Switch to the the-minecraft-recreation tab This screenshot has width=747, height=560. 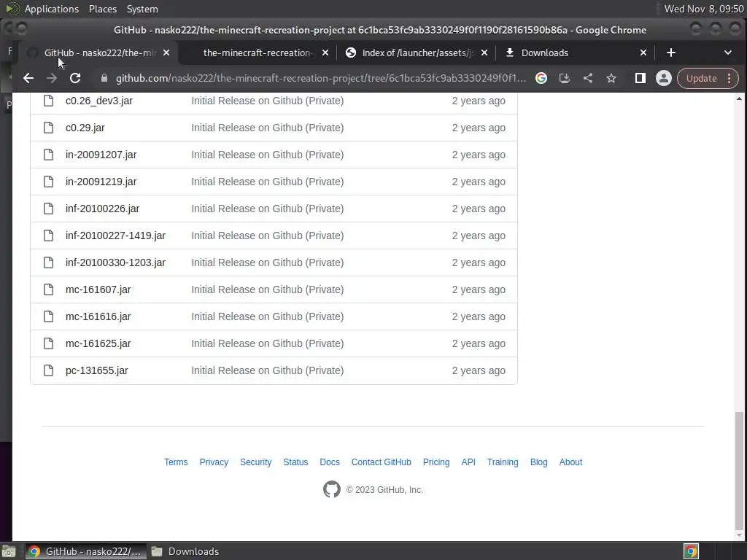tap(258, 52)
